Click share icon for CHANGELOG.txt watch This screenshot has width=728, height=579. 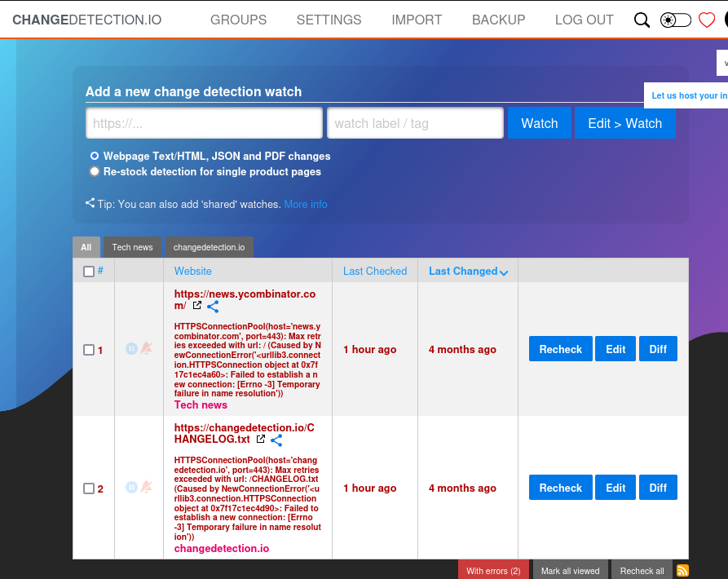(x=276, y=440)
